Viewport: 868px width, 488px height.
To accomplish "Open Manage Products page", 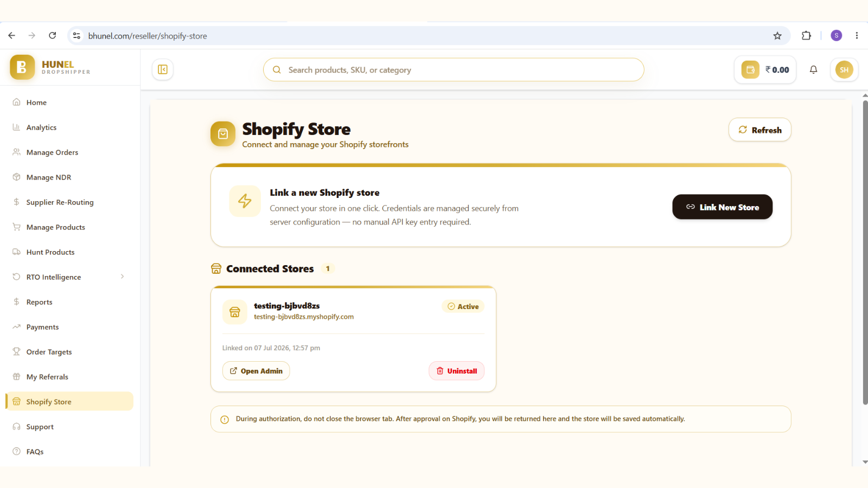I will coord(69,227).
